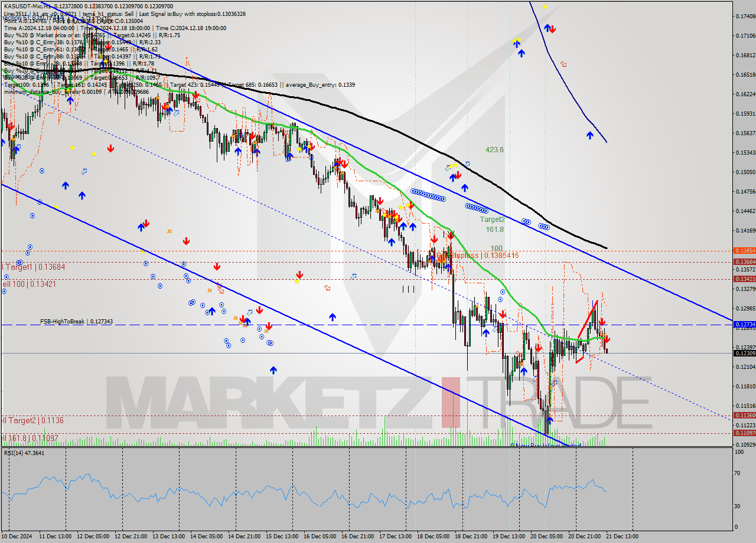Click the red 0.13684 price tag
This screenshot has height=543, width=756.
click(x=744, y=261)
